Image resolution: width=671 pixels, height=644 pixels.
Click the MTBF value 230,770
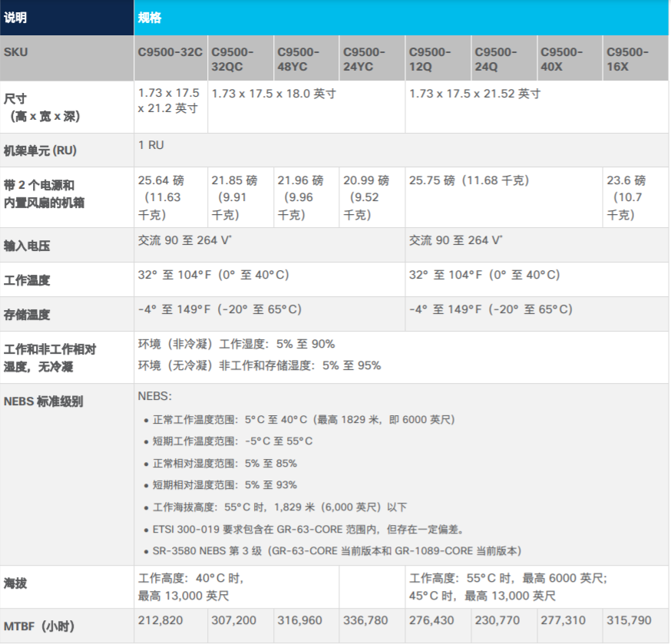tap(497, 620)
